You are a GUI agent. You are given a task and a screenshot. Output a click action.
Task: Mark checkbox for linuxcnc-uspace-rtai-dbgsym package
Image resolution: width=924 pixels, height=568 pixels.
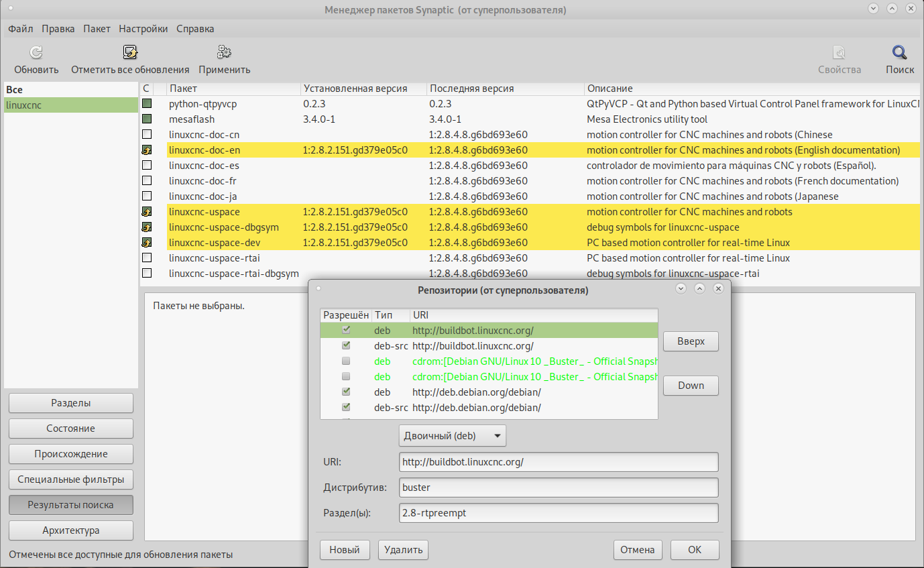(x=147, y=274)
